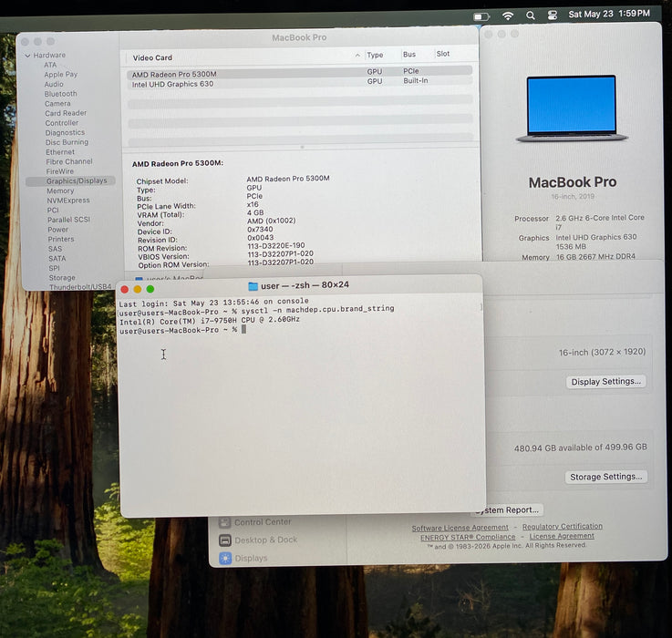Click the date and time in menu bar
Image resolution: width=672 pixels, height=638 pixels.
[x=609, y=14]
